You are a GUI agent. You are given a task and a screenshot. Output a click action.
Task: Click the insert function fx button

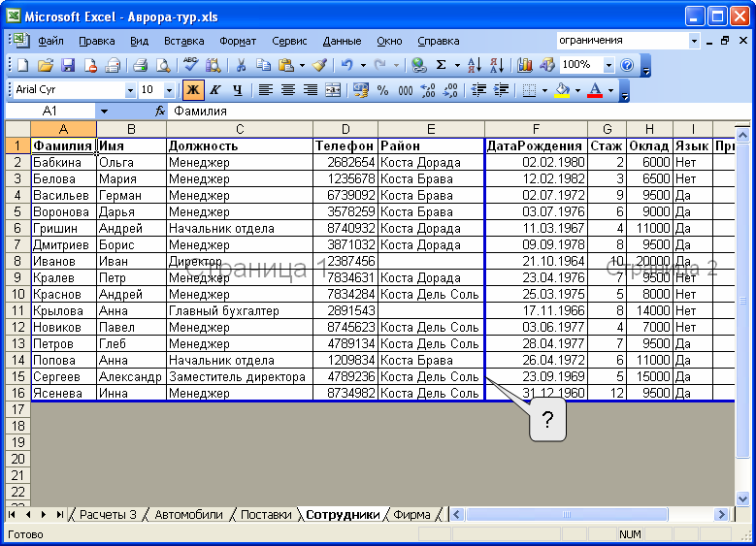[x=160, y=112]
